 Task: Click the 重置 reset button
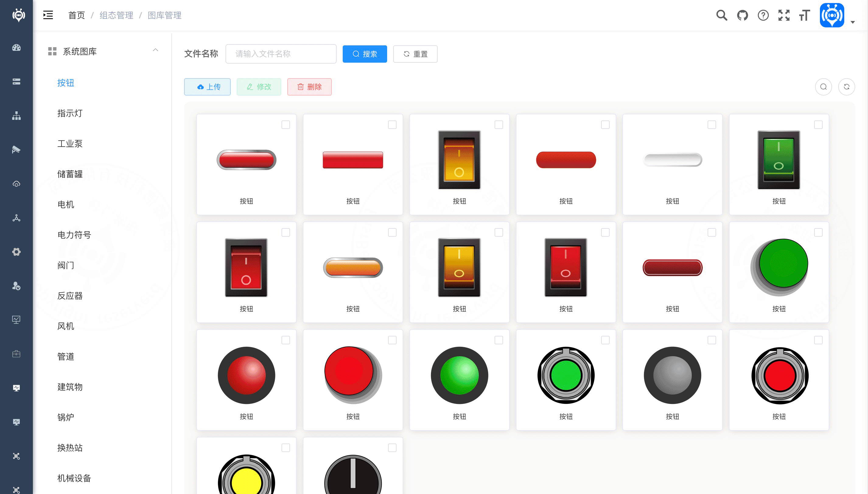pyautogui.click(x=415, y=54)
